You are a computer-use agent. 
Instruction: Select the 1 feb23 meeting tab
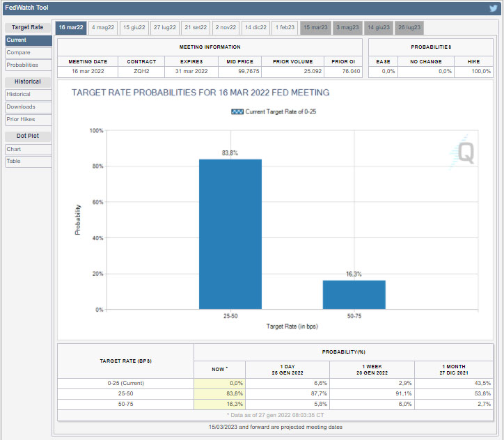[x=285, y=27]
